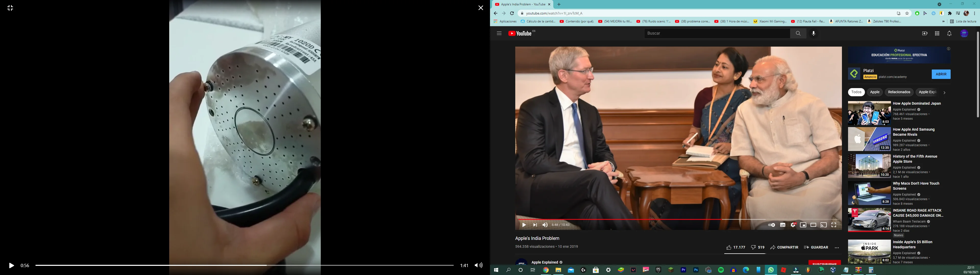Mute the left video player sound
This screenshot has height=275, width=980.
478,266
